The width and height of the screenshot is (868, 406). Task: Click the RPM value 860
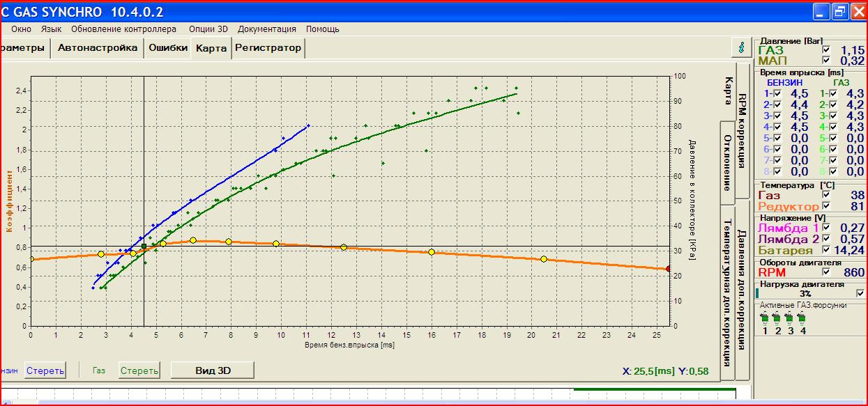click(853, 272)
